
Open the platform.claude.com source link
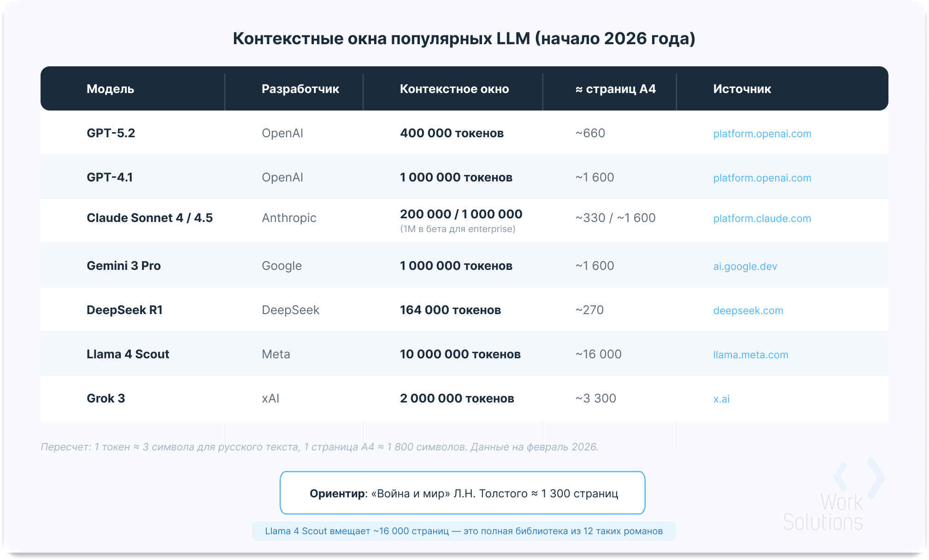pyautogui.click(x=762, y=218)
